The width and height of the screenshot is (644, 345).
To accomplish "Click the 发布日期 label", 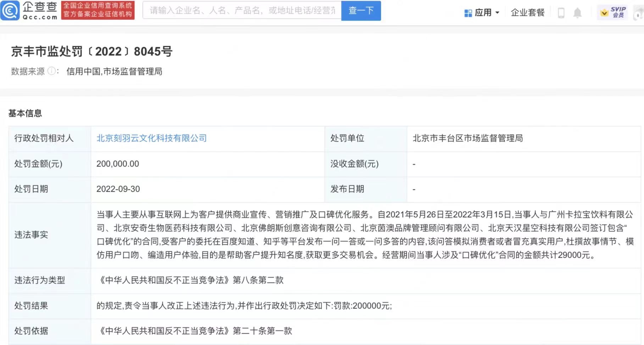I will [348, 189].
